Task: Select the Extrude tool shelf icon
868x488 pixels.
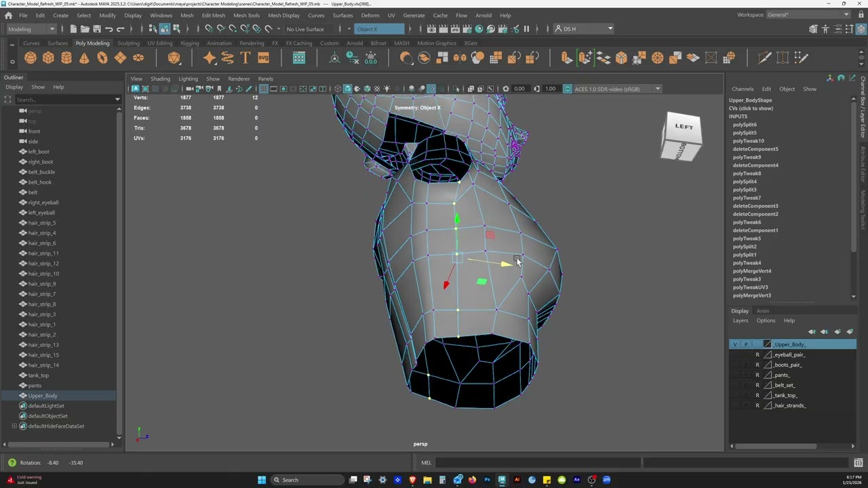Action: click(x=567, y=58)
